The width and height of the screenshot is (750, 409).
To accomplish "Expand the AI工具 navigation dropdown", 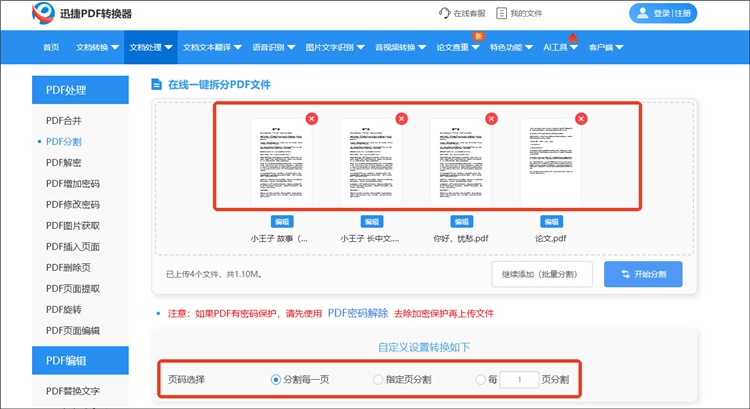I will point(560,47).
